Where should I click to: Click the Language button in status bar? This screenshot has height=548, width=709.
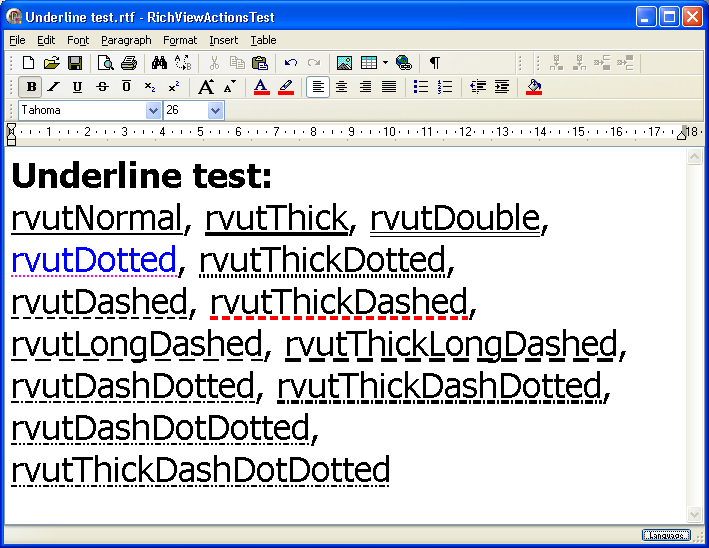point(666,535)
